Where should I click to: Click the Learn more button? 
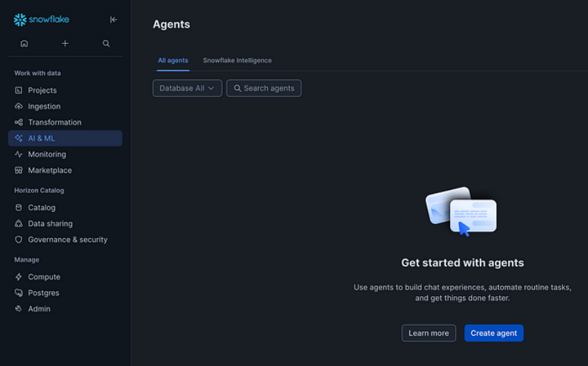tap(428, 333)
